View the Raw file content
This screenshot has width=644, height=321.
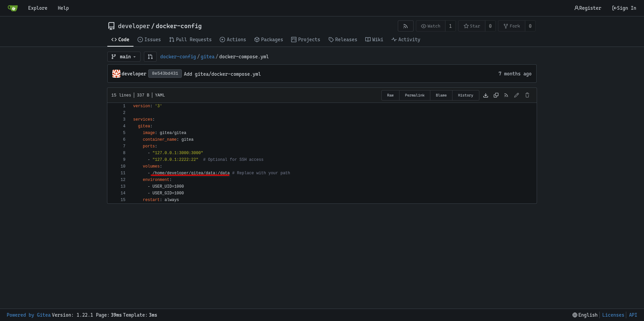[390, 95]
